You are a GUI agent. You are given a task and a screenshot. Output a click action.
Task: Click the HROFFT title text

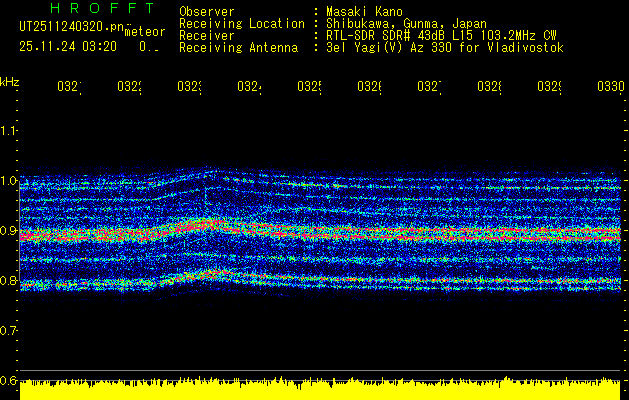coord(102,8)
